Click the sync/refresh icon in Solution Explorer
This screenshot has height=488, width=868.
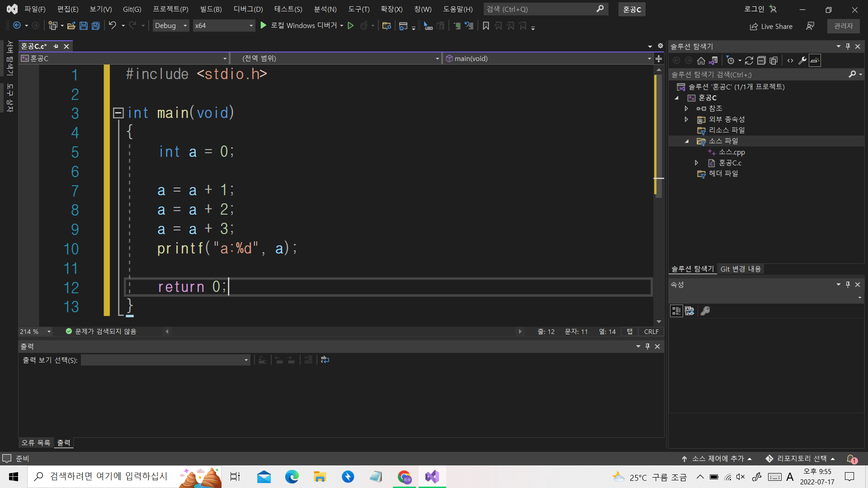click(749, 61)
